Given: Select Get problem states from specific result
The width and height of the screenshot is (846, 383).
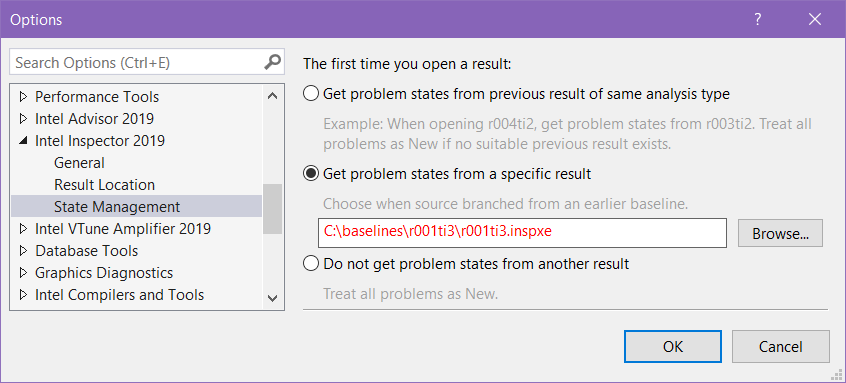Looking at the screenshot, I should 311,174.
